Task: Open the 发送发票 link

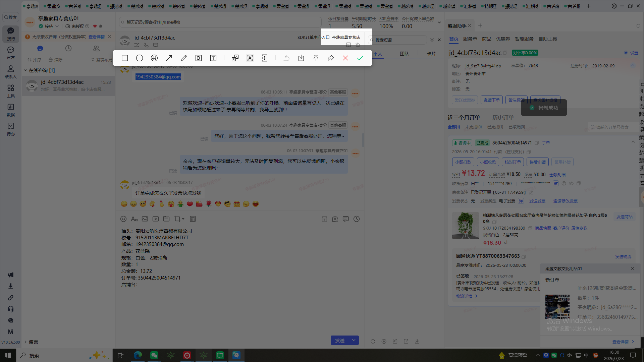Action: pos(537,201)
